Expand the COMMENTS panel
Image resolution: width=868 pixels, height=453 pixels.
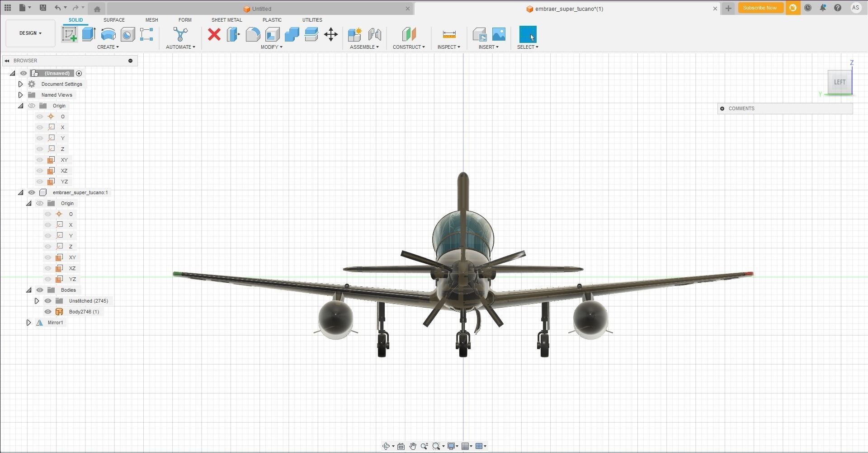(722, 108)
